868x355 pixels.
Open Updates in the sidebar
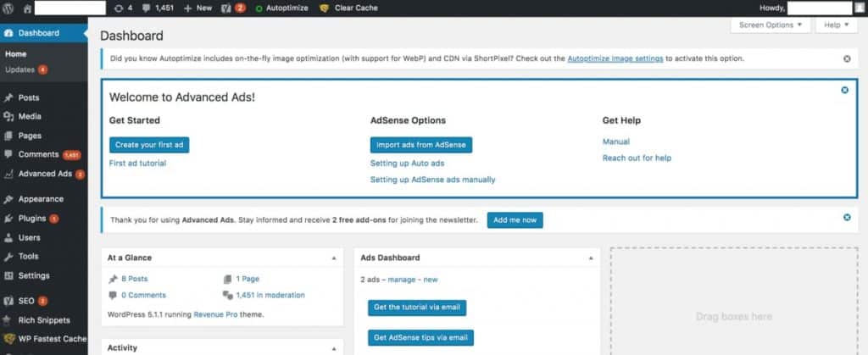(x=26, y=69)
